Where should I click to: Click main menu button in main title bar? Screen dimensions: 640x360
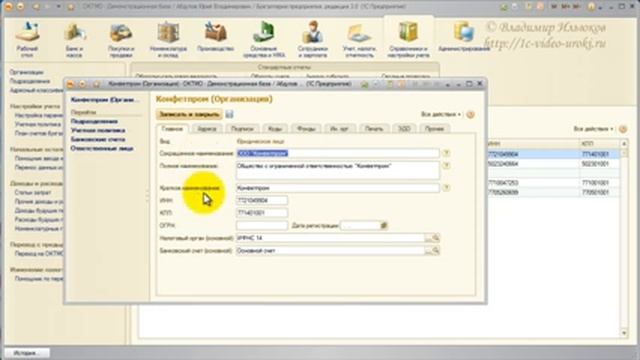click(8, 7)
